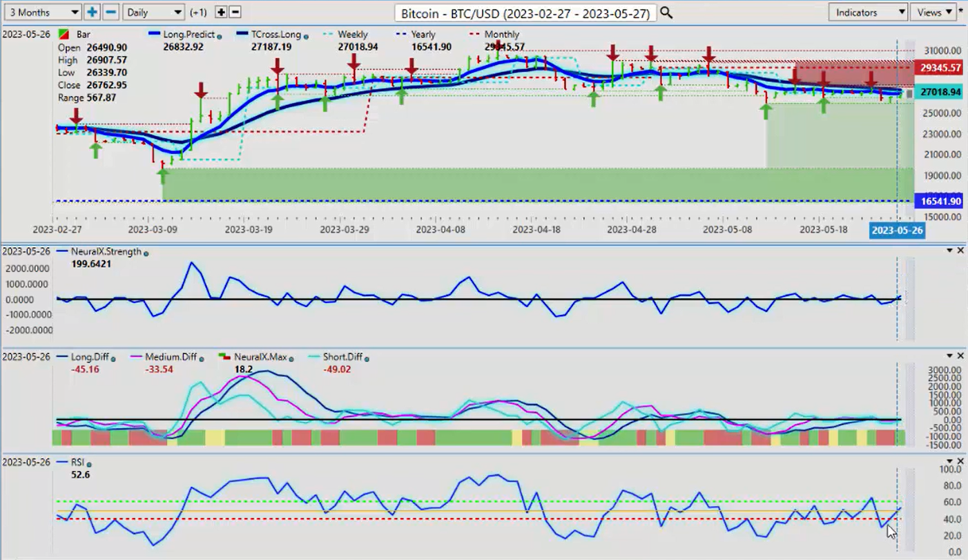Click the settings dot next to Long.Diff

pyautogui.click(x=113, y=358)
